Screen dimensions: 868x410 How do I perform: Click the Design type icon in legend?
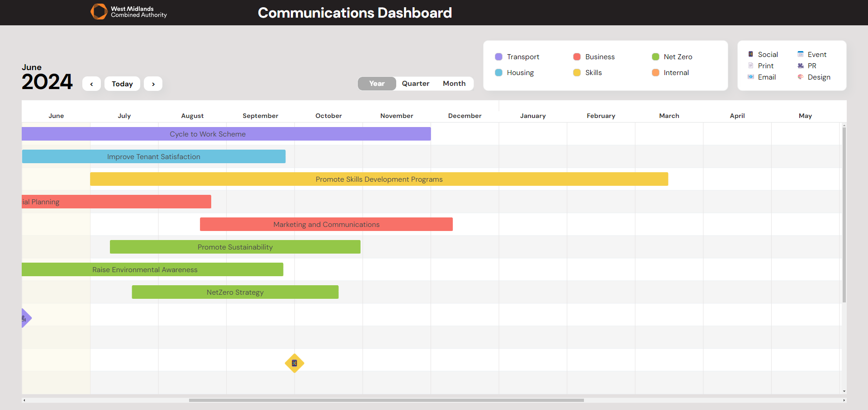801,77
